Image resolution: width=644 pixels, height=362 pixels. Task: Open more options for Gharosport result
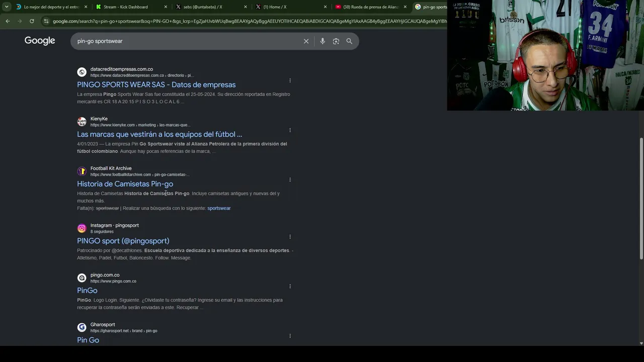click(290, 336)
